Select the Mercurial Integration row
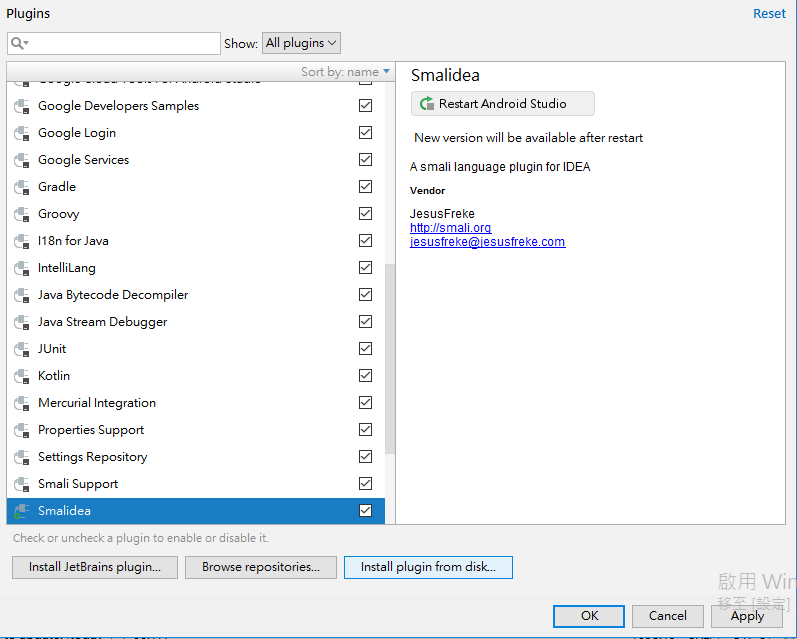797x639 pixels. [x=196, y=402]
